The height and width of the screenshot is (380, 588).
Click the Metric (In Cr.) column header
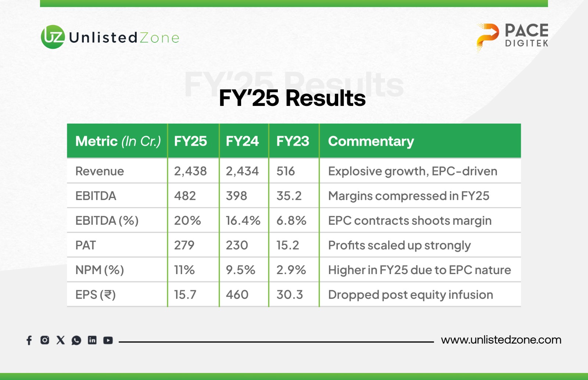[118, 141]
